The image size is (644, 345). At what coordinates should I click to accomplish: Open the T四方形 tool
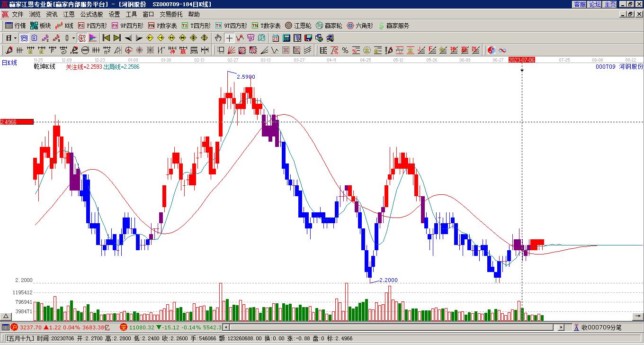[196, 26]
